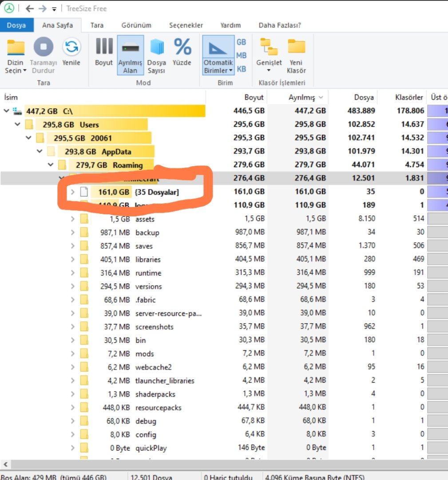
Task: Click the shaderpacks folder icon
Action: [84, 394]
